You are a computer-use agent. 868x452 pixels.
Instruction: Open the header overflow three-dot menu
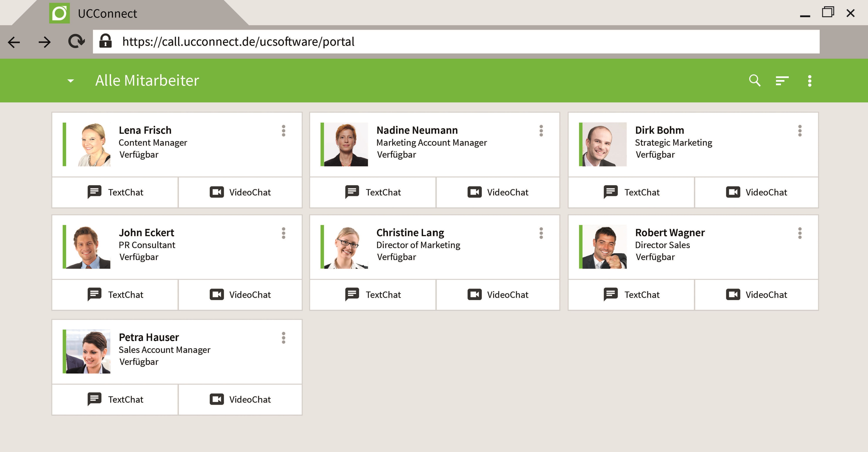[x=810, y=81]
